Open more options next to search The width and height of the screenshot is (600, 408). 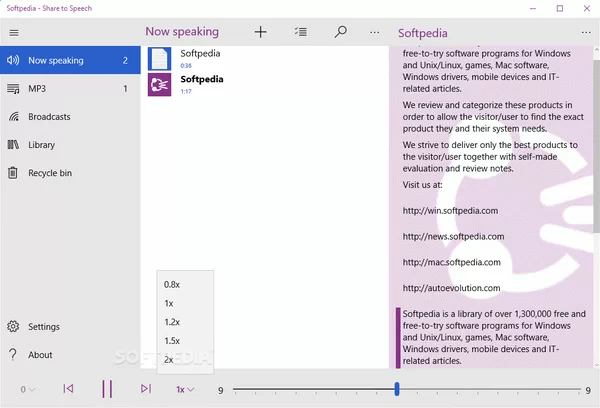click(375, 33)
